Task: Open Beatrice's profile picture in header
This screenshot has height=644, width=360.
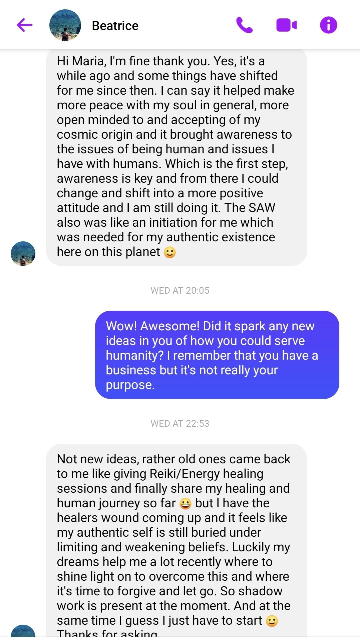Action: (x=65, y=25)
